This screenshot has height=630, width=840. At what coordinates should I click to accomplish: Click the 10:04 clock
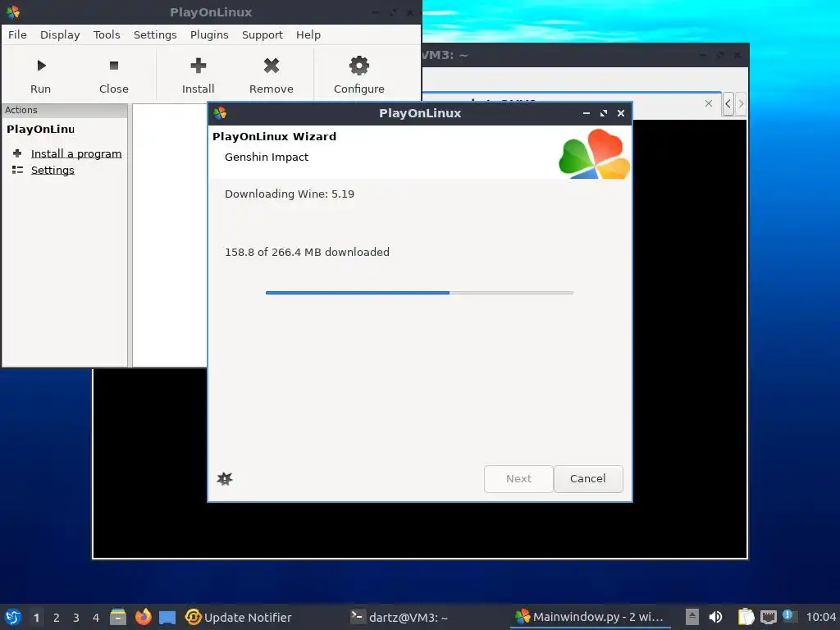(820, 618)
